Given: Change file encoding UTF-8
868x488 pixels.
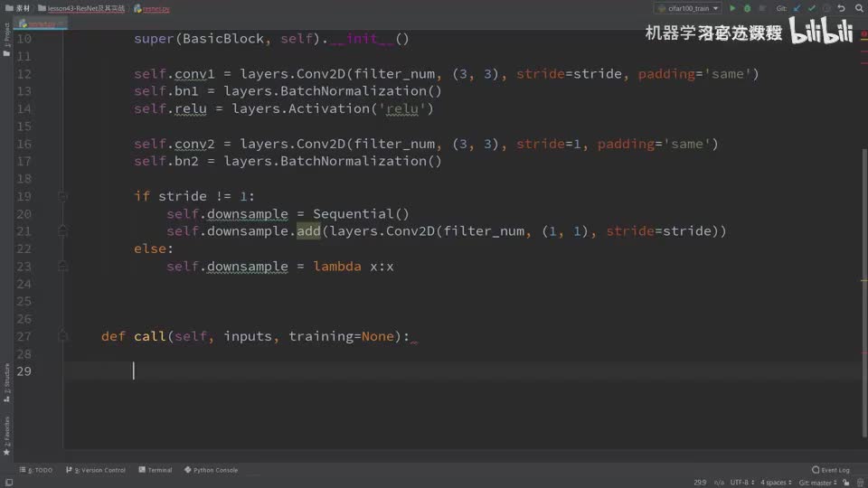Looking at the screenshot, I should 741,483.
